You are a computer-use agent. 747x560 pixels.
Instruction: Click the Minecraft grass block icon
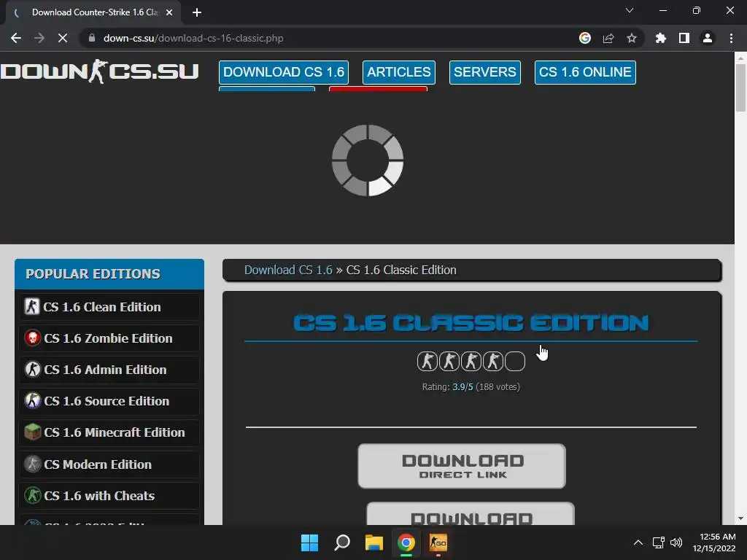coord(32,432)
